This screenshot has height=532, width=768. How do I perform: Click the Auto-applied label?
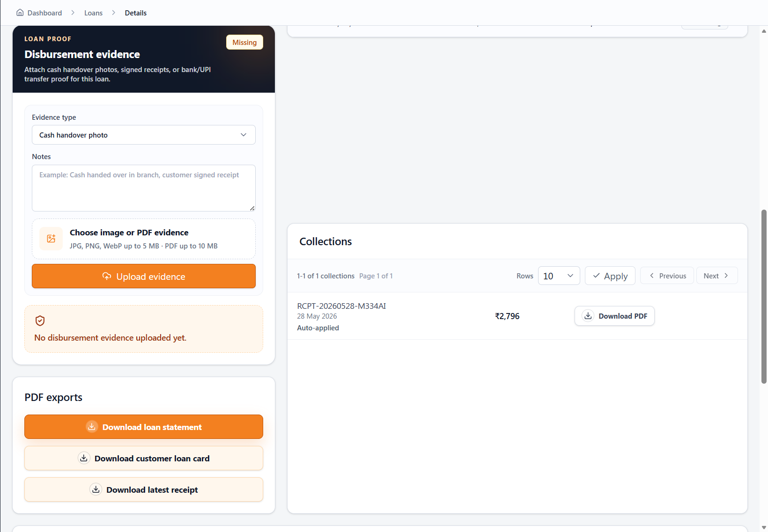(318, 328)
